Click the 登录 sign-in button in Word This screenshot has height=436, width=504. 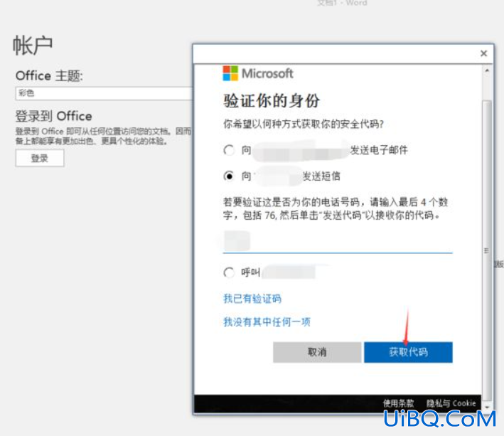(40, 158)
